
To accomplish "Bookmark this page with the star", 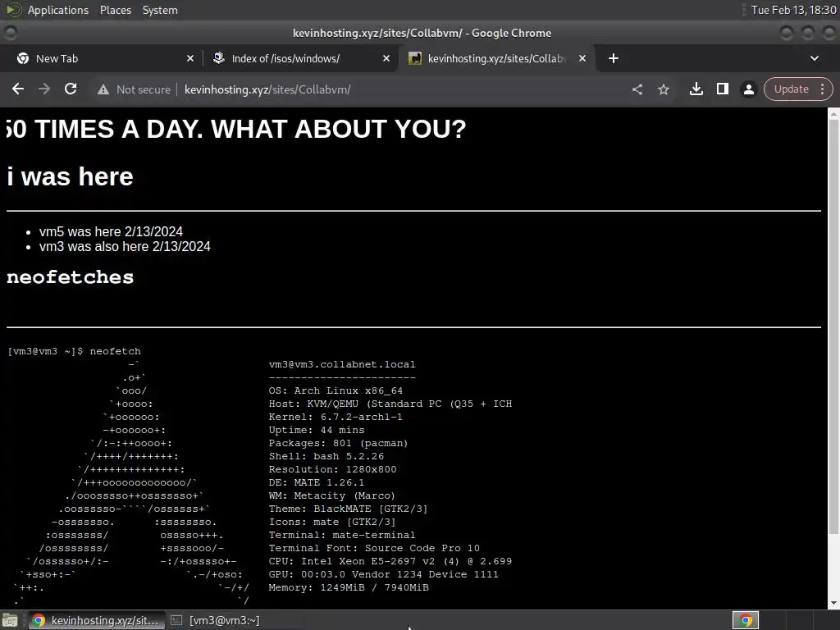I will click(x=663, y=89).
